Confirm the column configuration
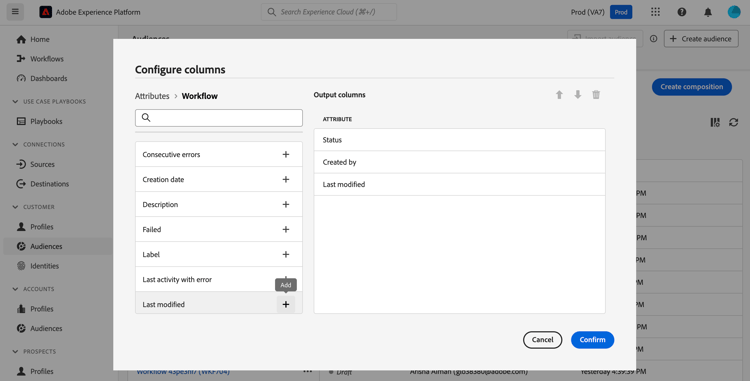The height and width of the screenshot is (381, 750). 592,340
